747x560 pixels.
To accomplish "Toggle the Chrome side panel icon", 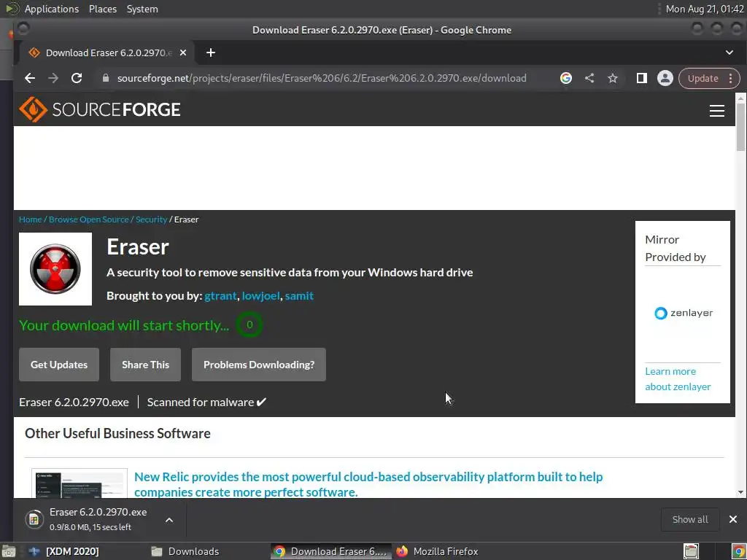I will click(x=642, y=78).
